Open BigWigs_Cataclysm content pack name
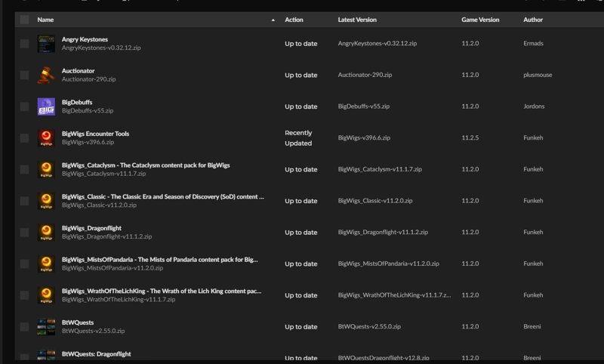Image resolution: width=604 pixels, height=364 pixels. pos(146,165)
